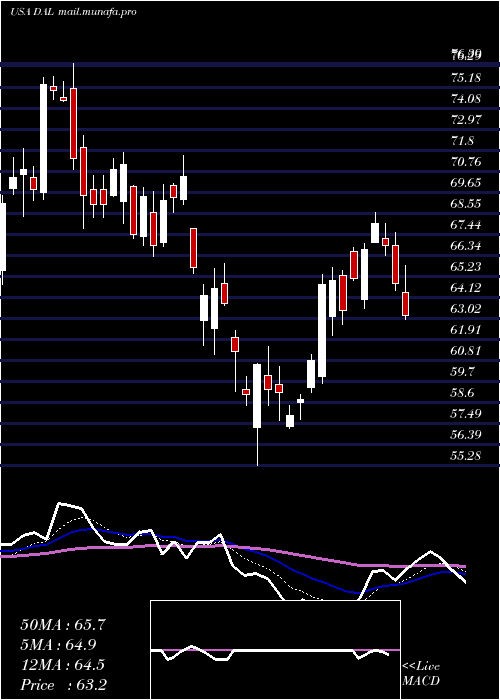Click the 60.81 price axis label

coord(466,350)
